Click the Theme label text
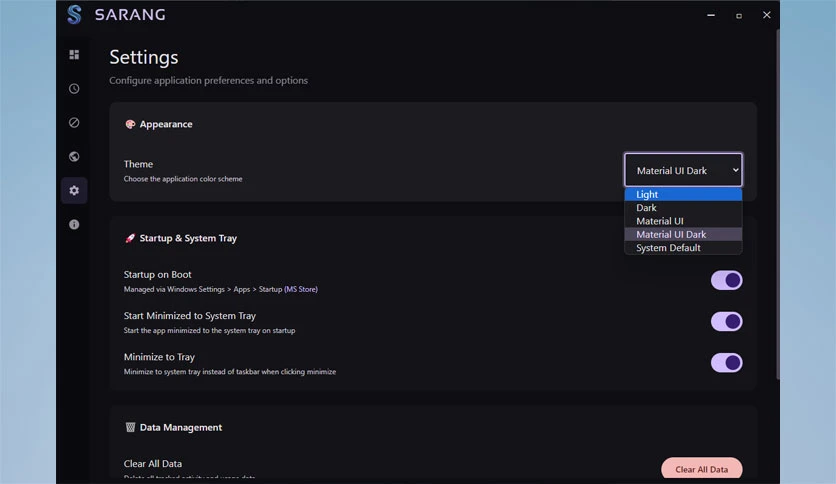Screen dimensions: 836x484 [x=138, y=164]
